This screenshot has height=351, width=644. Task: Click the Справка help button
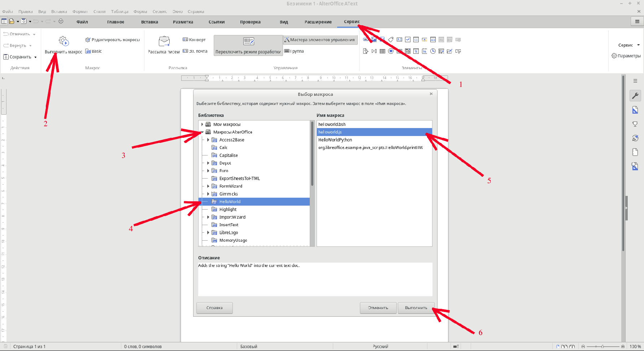point(214,308)
